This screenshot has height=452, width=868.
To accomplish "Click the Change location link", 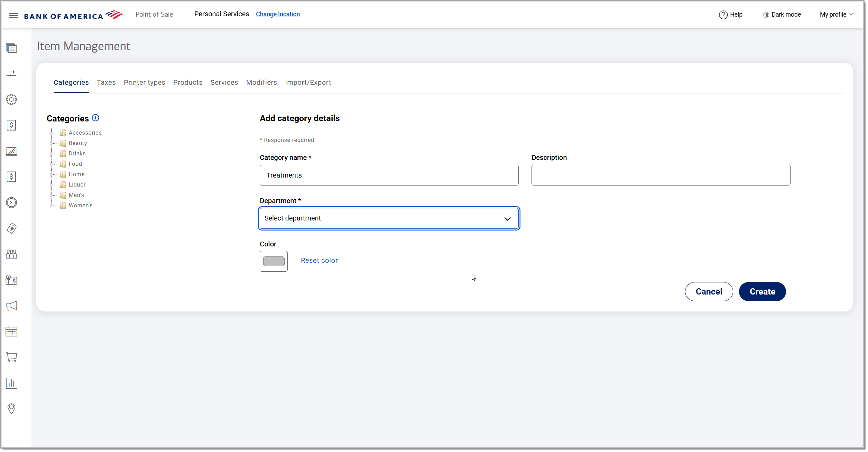I will click(278, 14).
